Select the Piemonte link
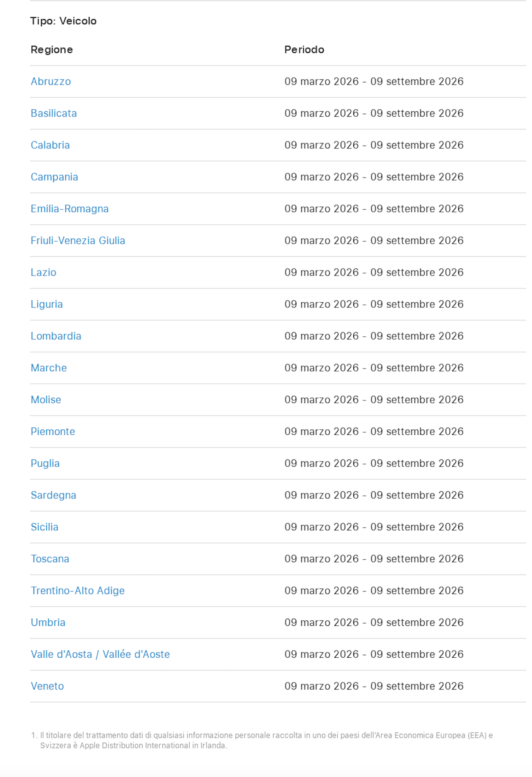Image resolution: width=532 pixels, height=777 pixels. 53,432
